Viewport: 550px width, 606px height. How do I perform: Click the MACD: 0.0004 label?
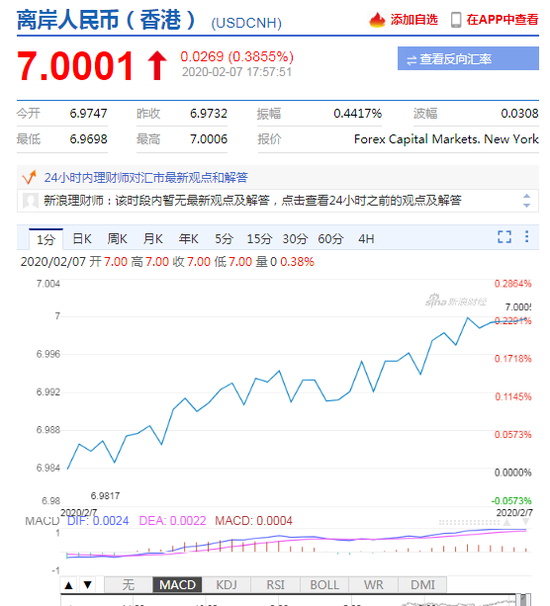pyautogui.click(x=254, y=521)
